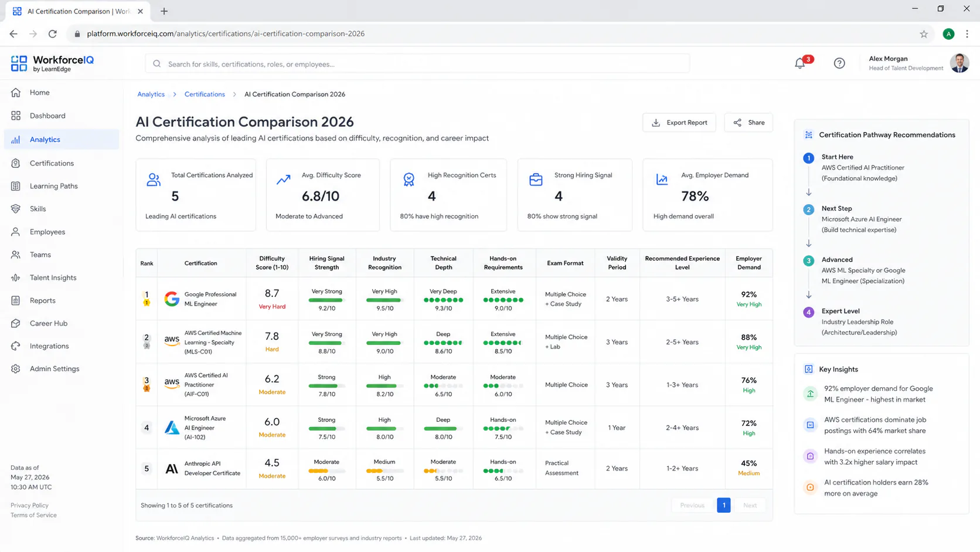Bookmark this page with the star icon
The image size is (980, 552).
coord(924,34)
